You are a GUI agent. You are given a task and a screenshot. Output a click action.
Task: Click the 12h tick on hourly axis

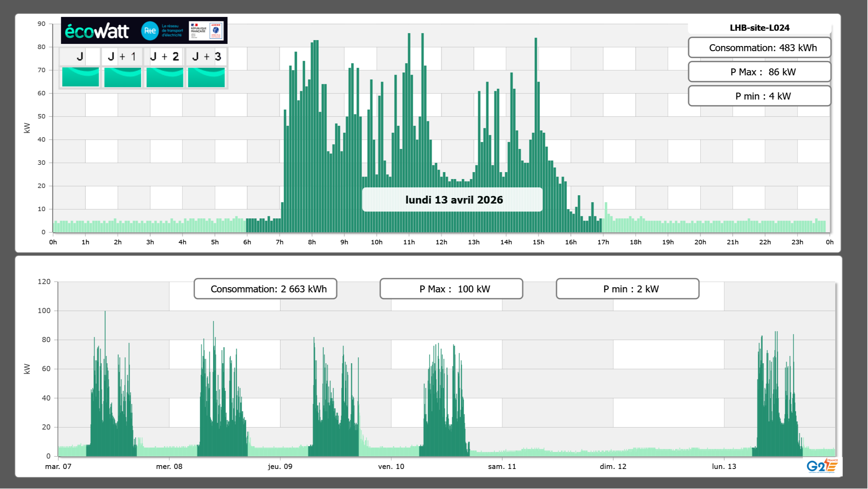441,242
